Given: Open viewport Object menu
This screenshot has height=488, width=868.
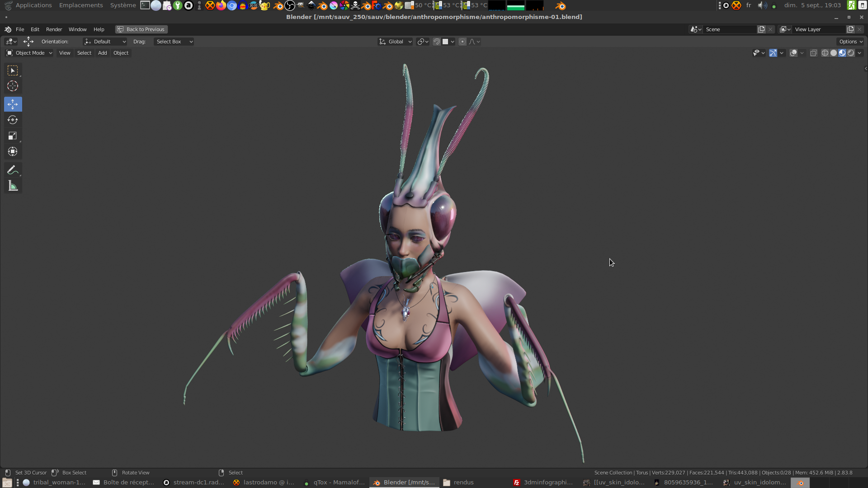Looking at the screenshot, I should pyautogui.click(x=121, y=53).
